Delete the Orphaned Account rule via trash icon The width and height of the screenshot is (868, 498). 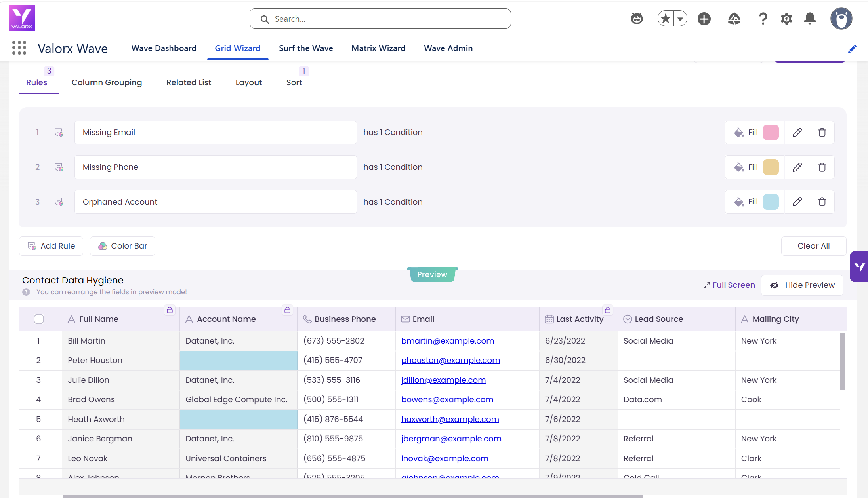pyautogui.click(x=822, y=202)
